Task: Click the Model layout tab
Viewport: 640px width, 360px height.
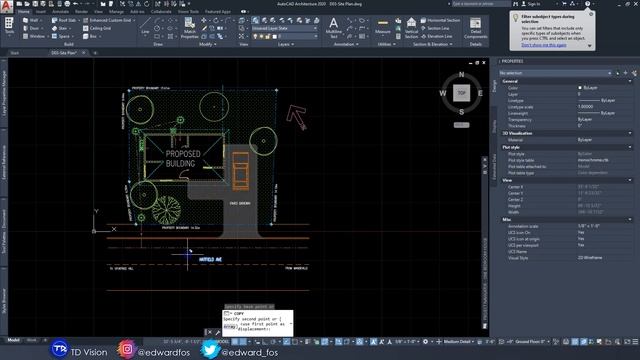Action: 13,340
